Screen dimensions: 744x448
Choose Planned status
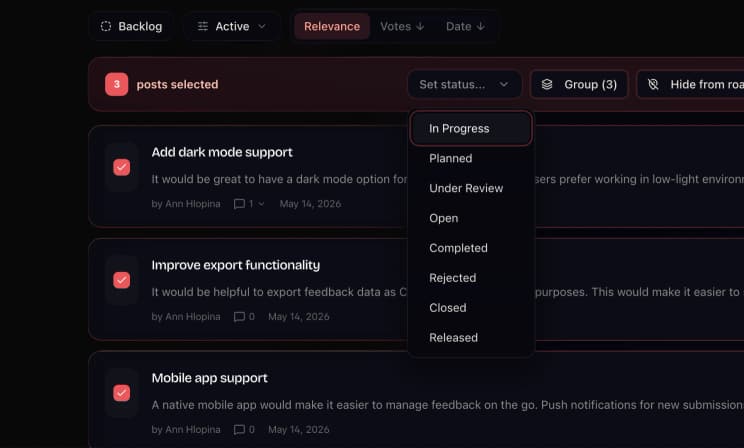tap(471, 159)
